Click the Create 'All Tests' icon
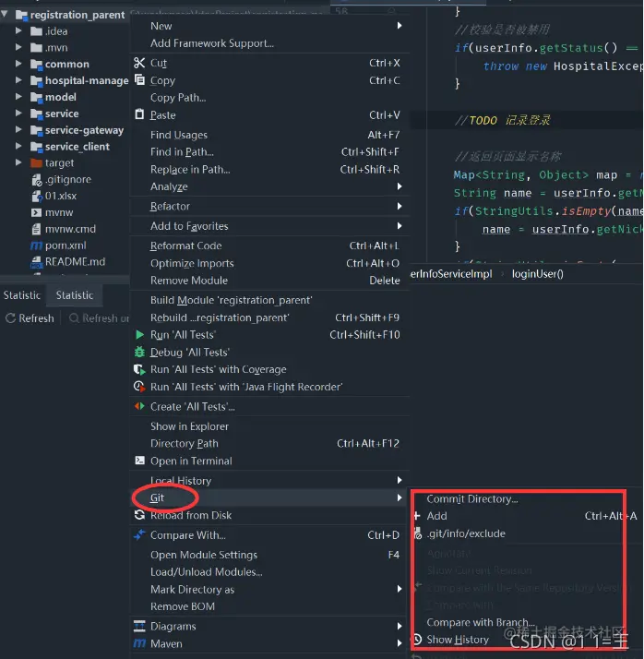The width and height of the screenshot is (644, 659). (139, 406)
